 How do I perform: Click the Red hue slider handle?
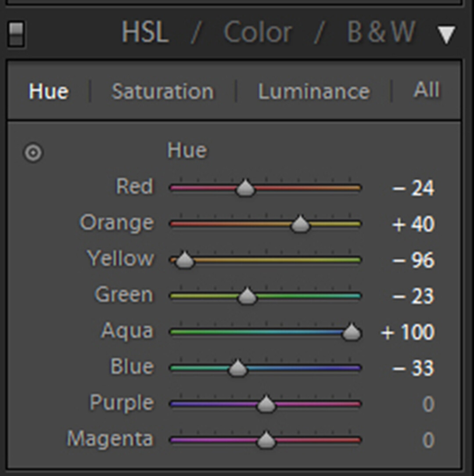pos(245,188)
